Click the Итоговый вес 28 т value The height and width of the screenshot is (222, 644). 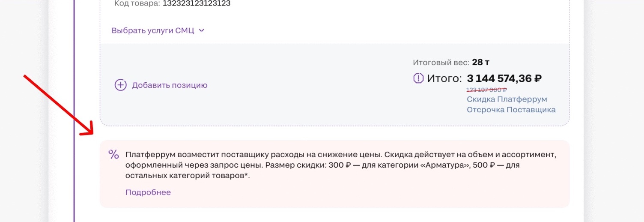481,63
